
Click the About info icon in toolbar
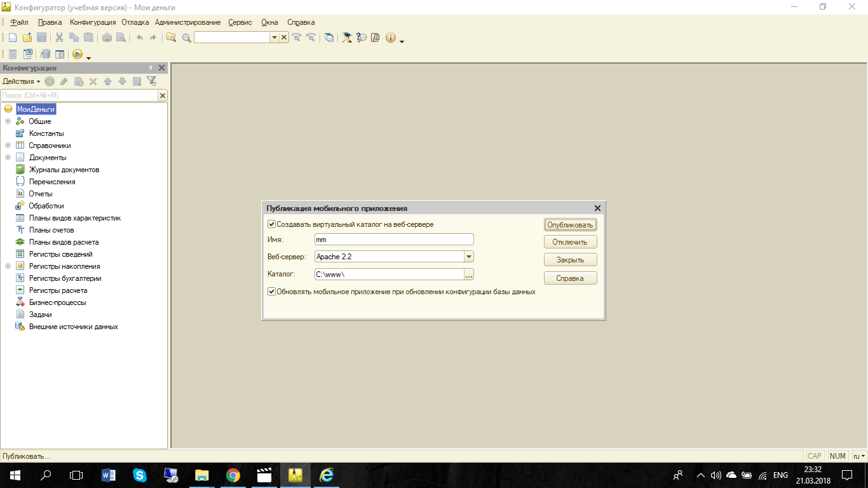pyautogui.click(x=390, y=37)
